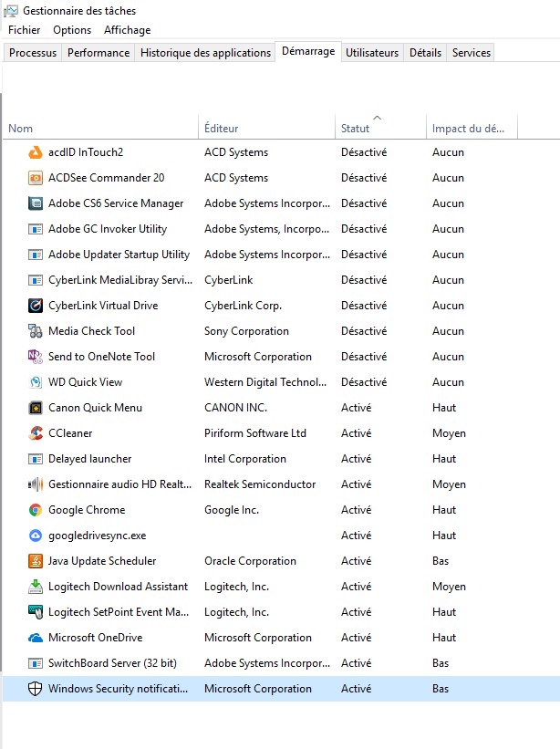This screenshot has width=560, height=749.
Task: Click the Logitech Download Assistant icon
Action: click(36, 587)
